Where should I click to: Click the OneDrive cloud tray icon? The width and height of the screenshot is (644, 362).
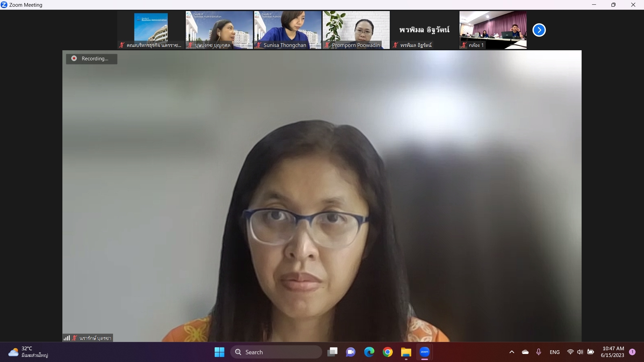pyautogui.click(x=525, y=352)
